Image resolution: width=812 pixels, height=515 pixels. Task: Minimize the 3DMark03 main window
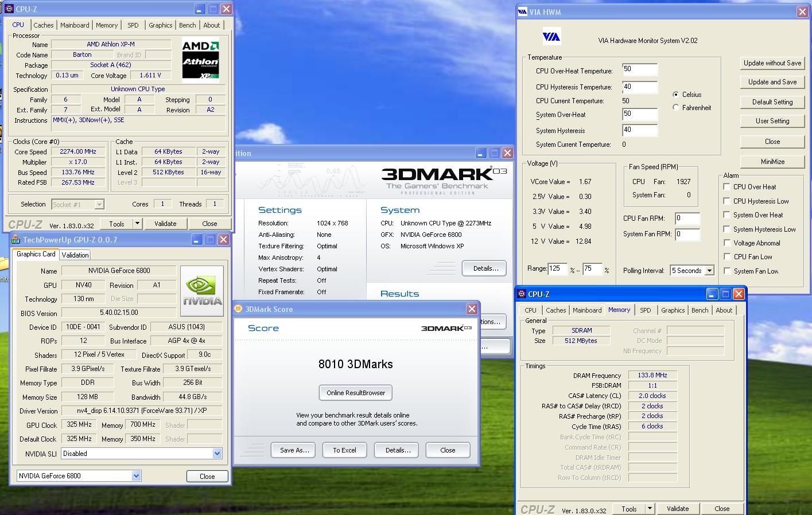coord(481,153)
